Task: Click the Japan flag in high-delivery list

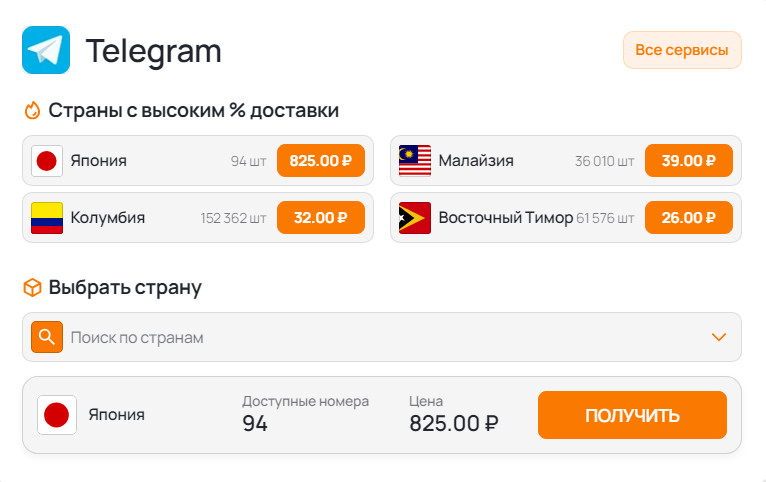Action: click(x=47, y=161)
